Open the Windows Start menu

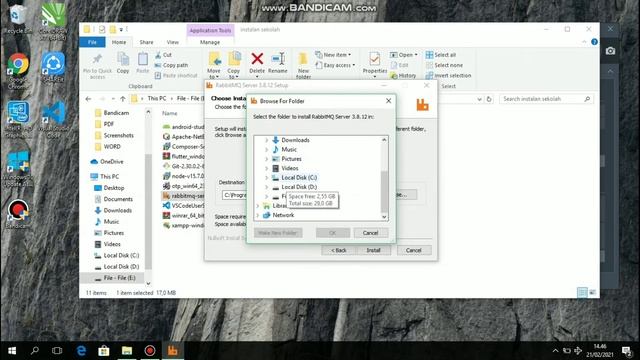(x=12, y=351)
